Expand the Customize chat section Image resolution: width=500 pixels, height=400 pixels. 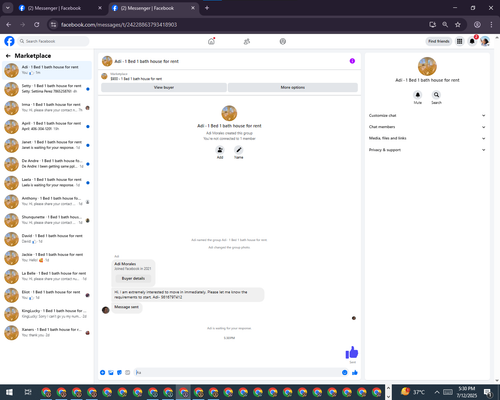tap(427, 116)
